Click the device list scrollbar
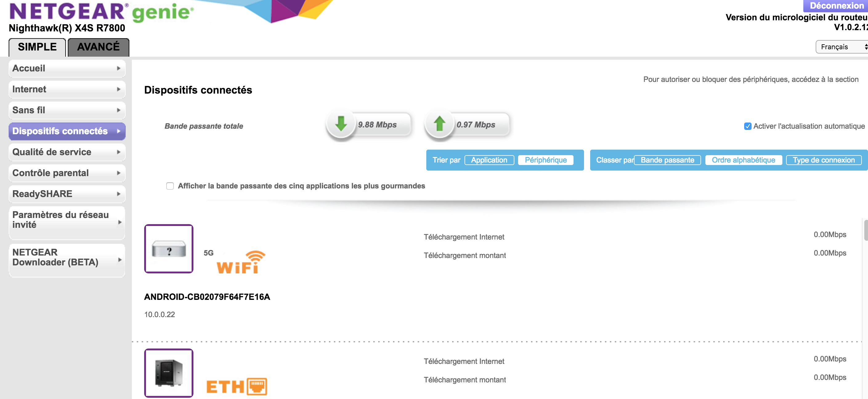The width and height of the screenshot is (868, 399). [x=865, y=230]
